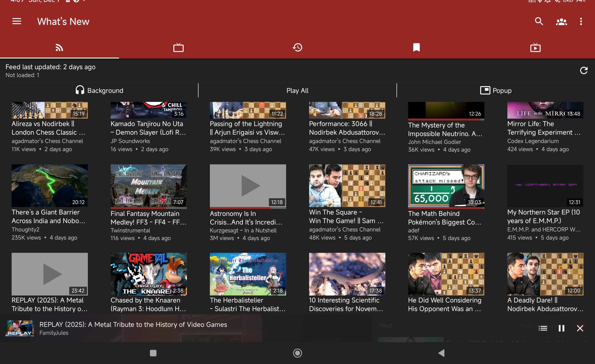Close the mini player
This screenshot has width=595, height=364.
click(580, 328)
